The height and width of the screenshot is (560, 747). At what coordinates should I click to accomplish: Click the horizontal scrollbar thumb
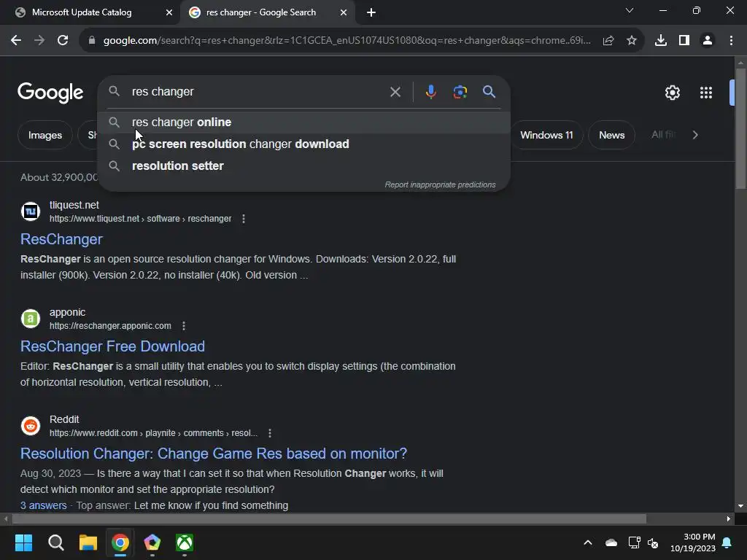tap(329, 518)
